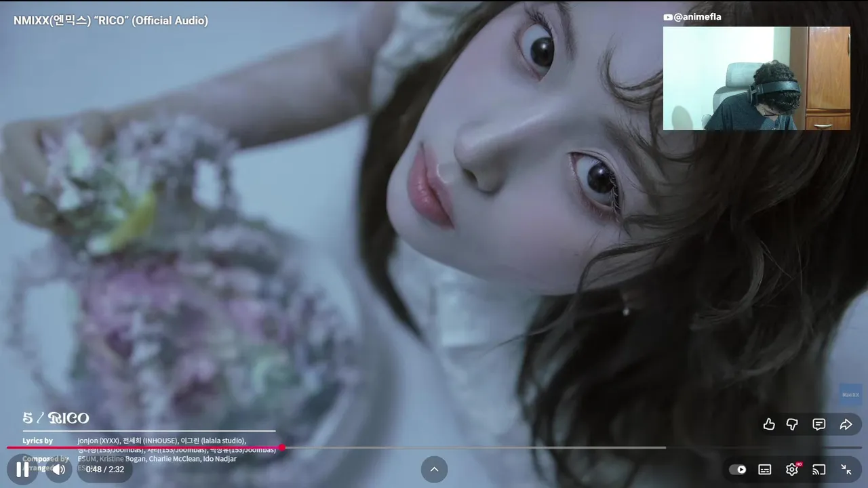This screenshot has height=488, width=868.
Task: Seek using the red progress bar
Action: pyautogui.click(x=434, y=447)
